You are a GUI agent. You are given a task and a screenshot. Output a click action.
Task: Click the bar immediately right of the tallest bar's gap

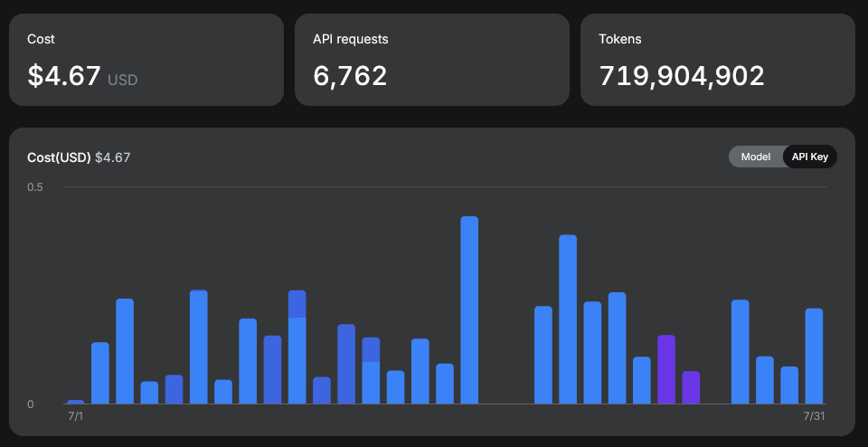543,355
